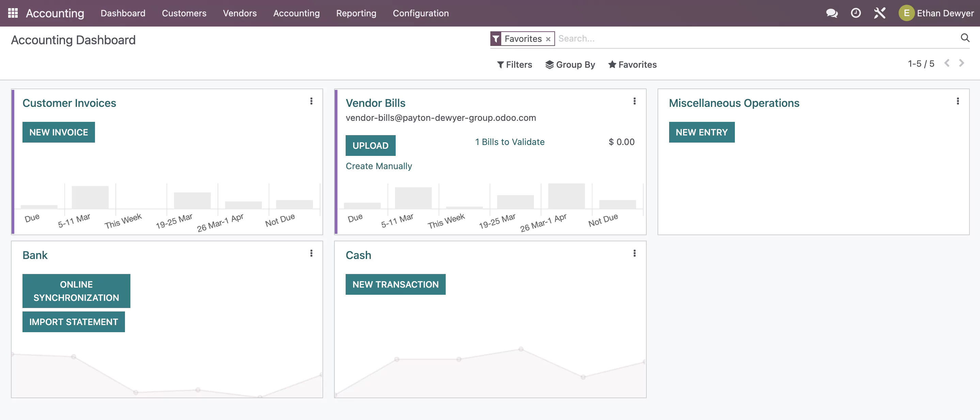Open the Configuration menu
This screenshot has height=420, width=980.
tap(421, 13)
